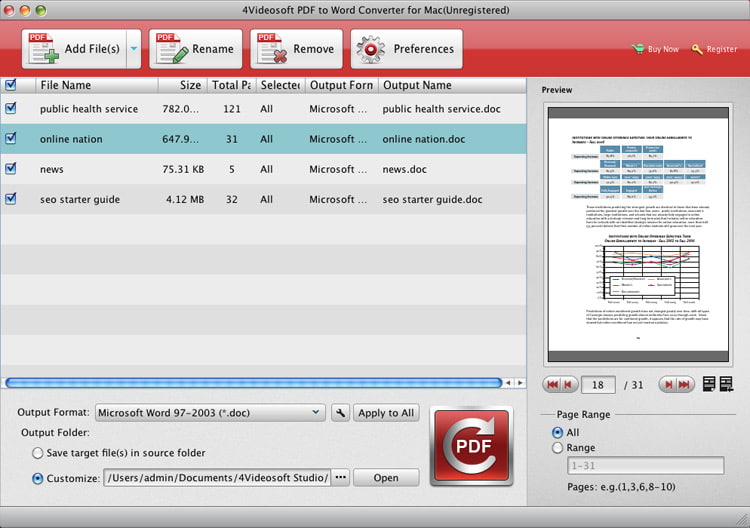Open the Output Format dropdown
This screenshot has width=750, height=528.
pyautogui.click(x=210, y=413)
